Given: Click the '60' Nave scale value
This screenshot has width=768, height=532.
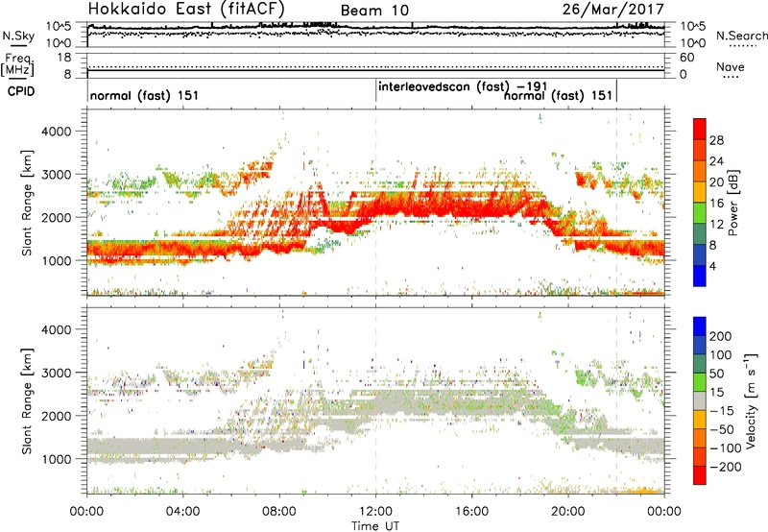Looking at the screenshot, I should pos(686,58).
